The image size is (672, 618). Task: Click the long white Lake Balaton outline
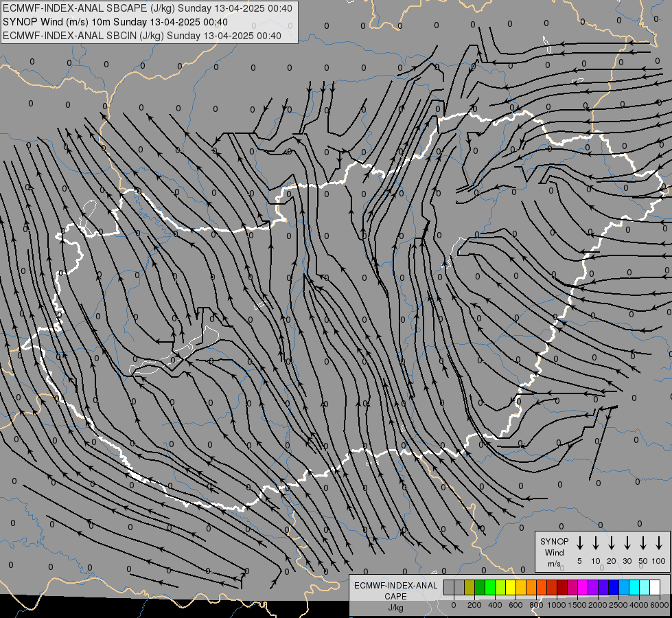(174, 350)
